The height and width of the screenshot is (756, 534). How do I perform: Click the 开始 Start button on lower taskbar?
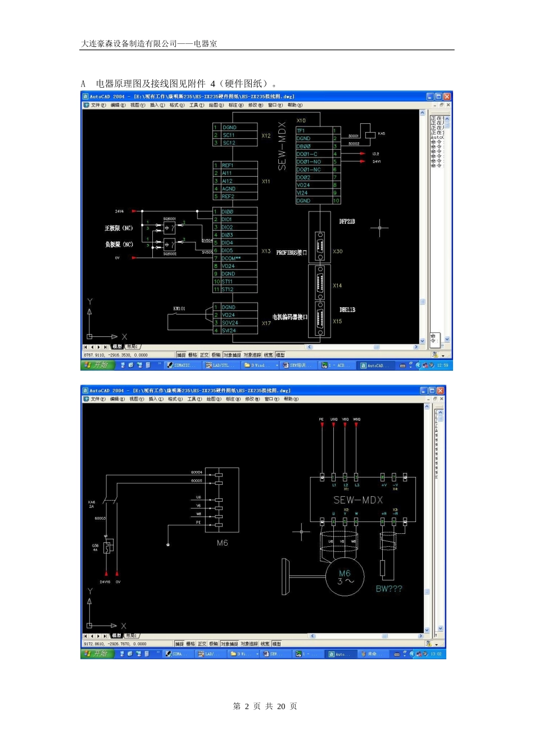click(x=97, y=654)
